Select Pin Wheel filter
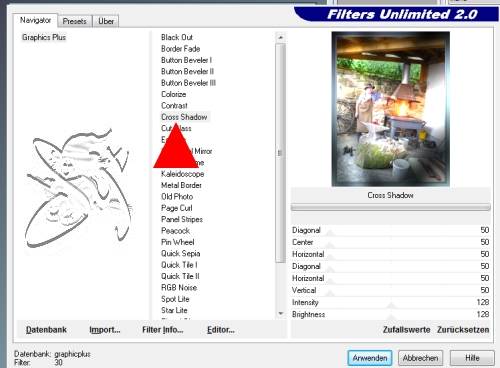Screen dimensions: 500x368 [178, 242]
